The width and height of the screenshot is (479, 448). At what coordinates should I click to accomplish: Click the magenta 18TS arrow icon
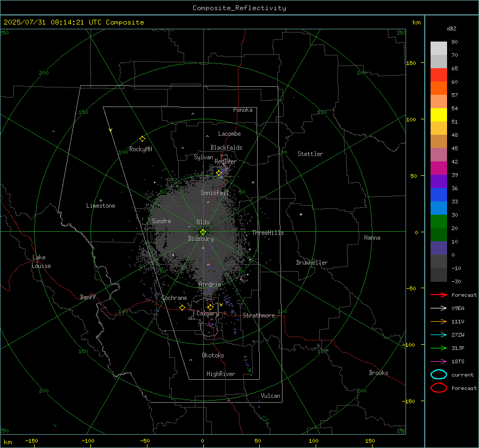(439, 362)
